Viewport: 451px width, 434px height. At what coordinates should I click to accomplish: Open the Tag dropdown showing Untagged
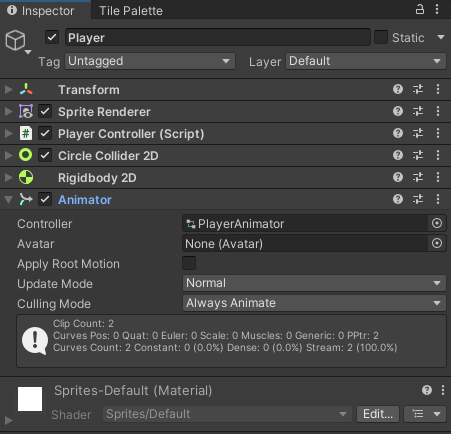(150, 61)
